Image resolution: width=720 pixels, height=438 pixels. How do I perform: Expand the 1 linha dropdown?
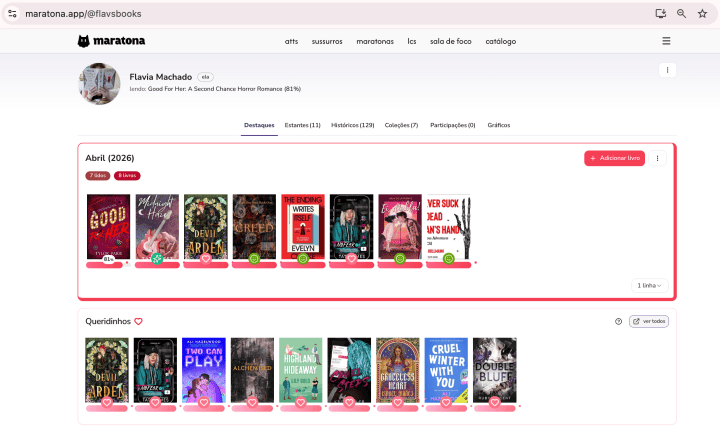(x=651, y=285)
